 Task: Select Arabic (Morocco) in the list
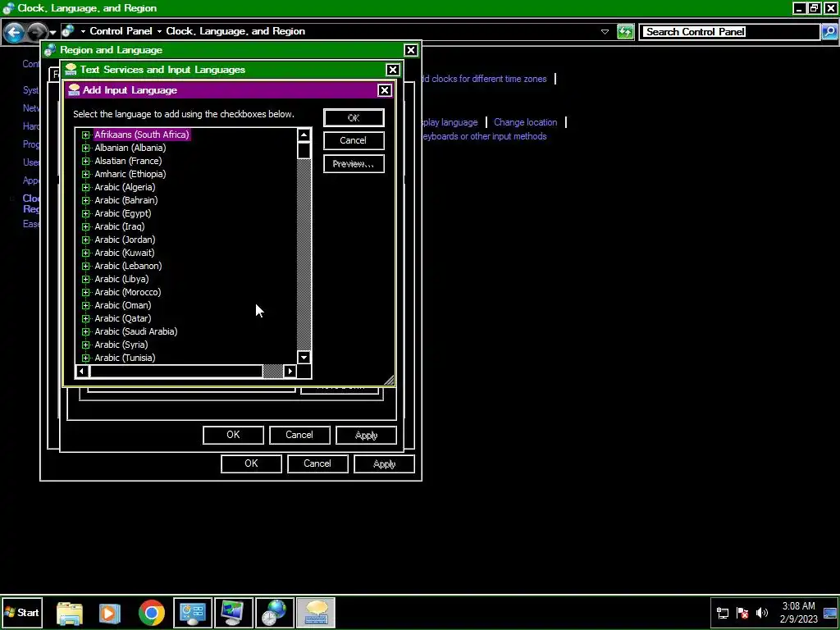click(127, 292)
